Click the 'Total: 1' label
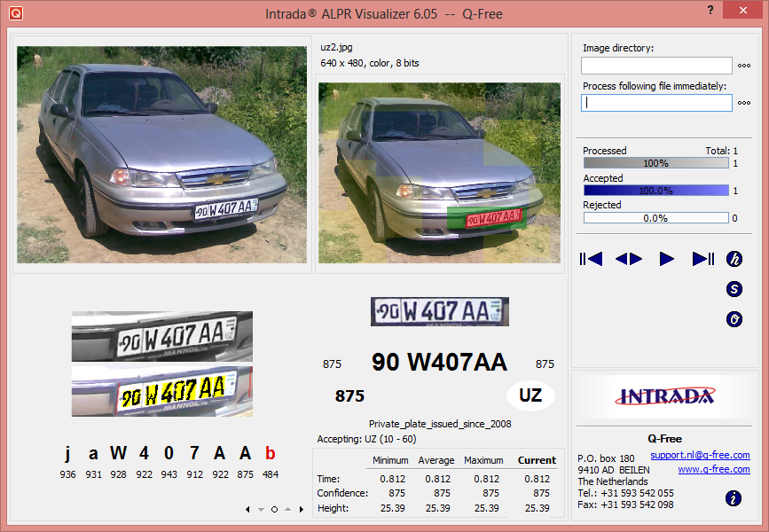 pos(721,151)
